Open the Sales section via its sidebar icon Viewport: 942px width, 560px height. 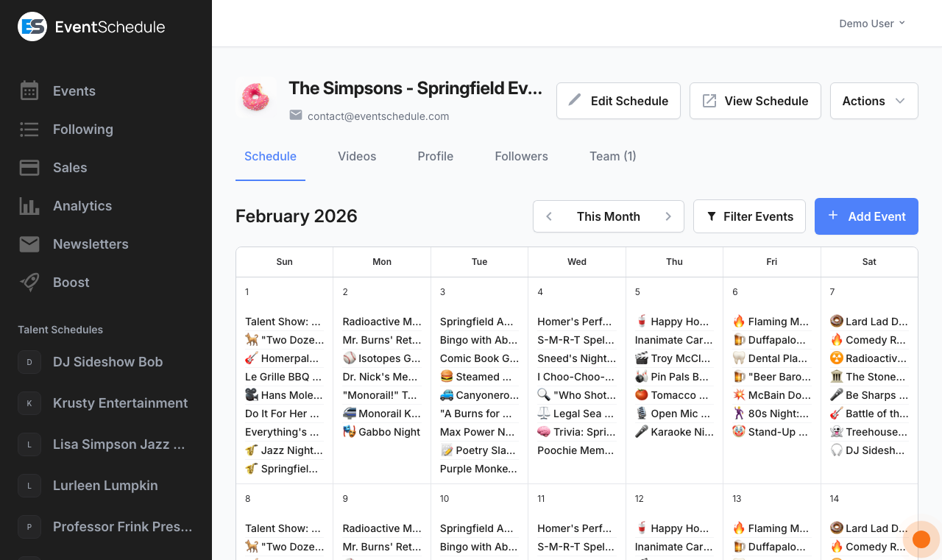29,167
